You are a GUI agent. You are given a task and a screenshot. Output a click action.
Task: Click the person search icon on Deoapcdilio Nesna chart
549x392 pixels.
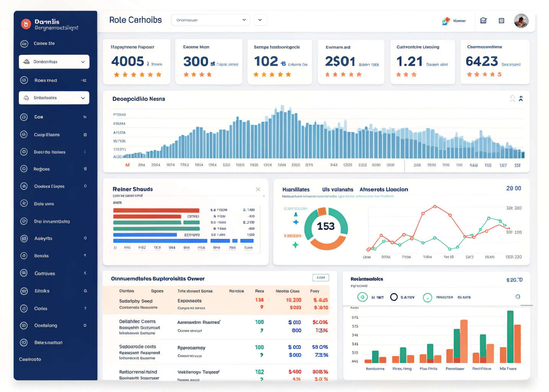tap(512, 98)
